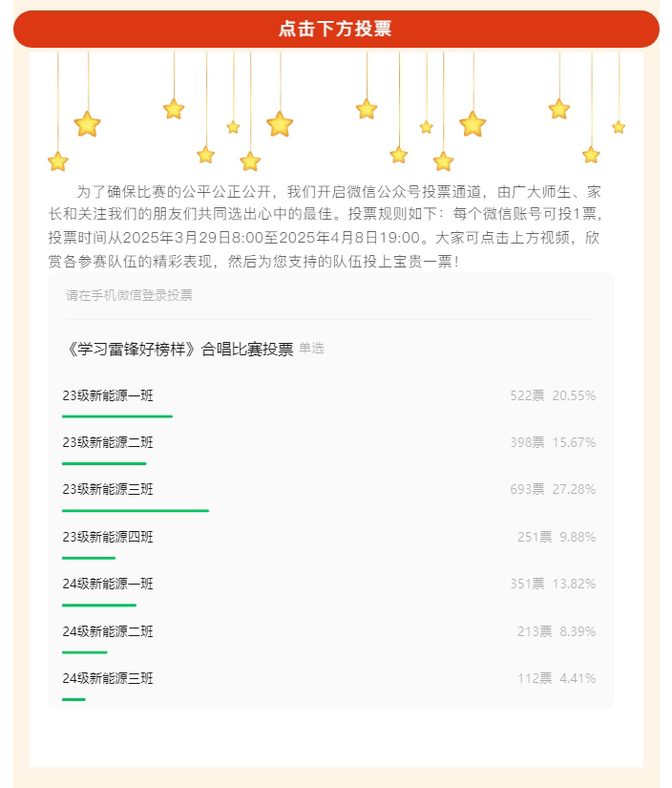The height and width of the screenshot is (788, 672).
Task: Click the large hanging star left of center
Action: tap(280, 124)
